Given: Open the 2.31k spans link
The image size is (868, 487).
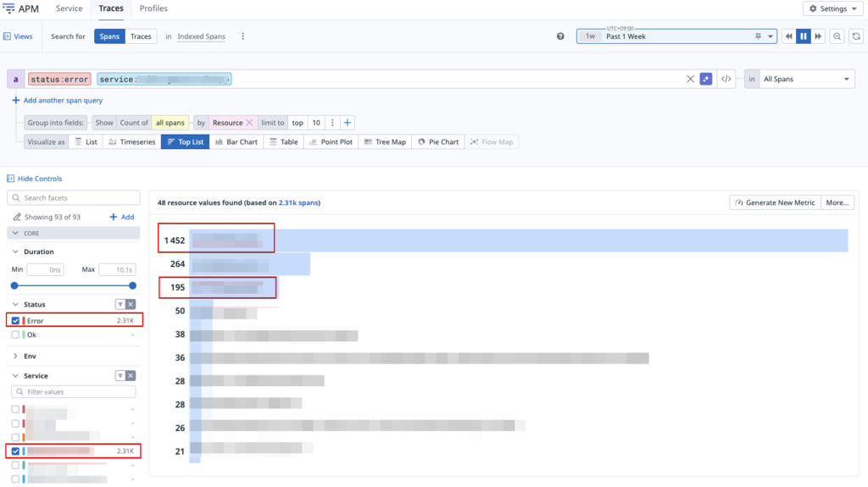Looking at the screenshot, I should (298, 203).
